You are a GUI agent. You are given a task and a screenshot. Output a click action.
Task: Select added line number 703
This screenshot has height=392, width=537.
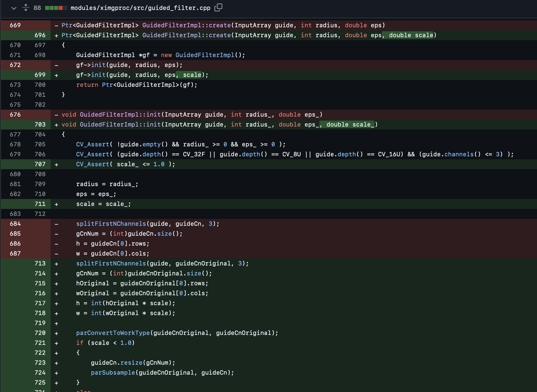[40, 125]
